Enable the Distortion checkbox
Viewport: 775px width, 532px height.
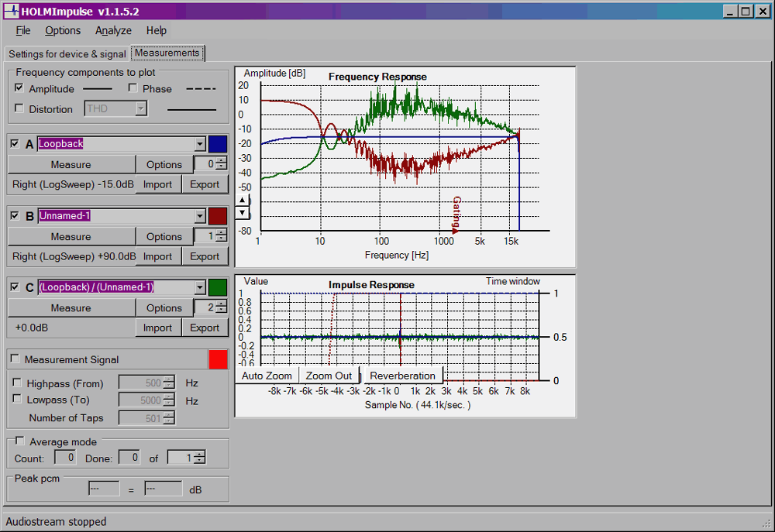point(19,108)
